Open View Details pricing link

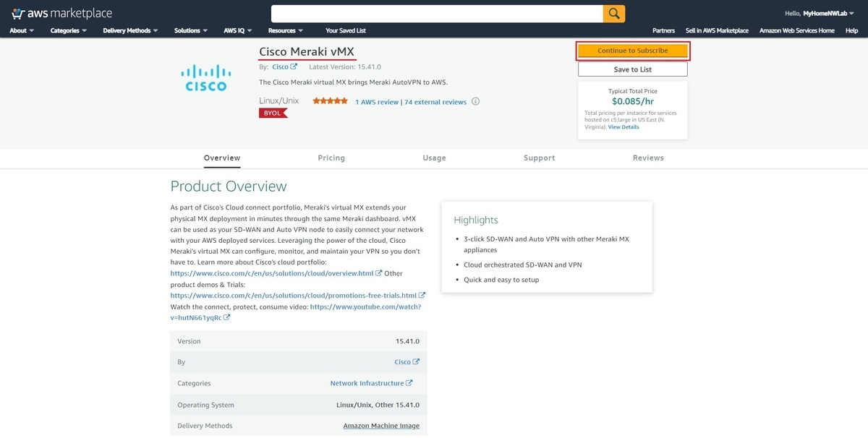coord(624,127)
